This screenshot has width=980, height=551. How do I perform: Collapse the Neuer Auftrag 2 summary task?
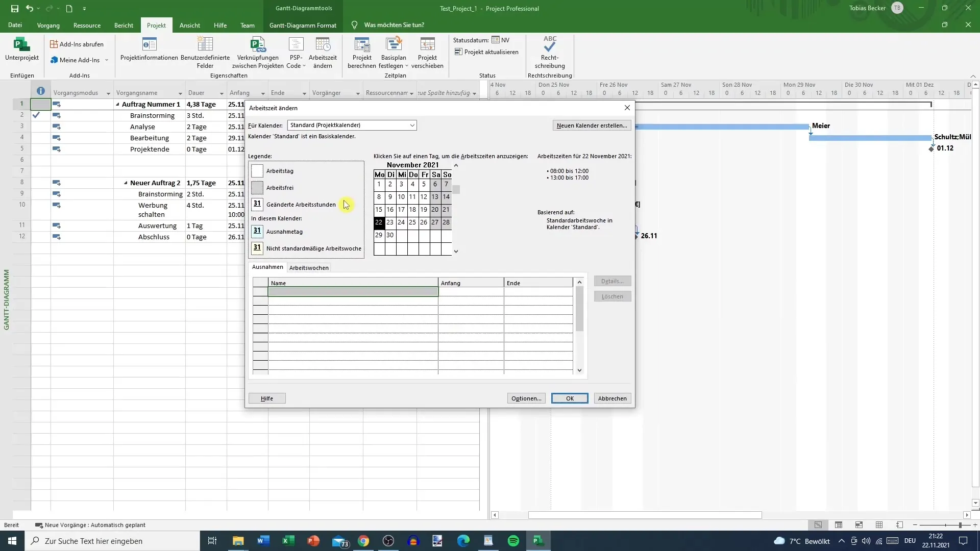pyautogui.click(x=126, y=183)
